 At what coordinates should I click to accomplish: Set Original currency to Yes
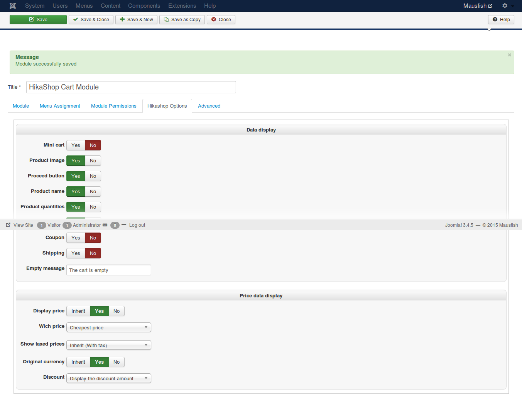coord(100,362)
